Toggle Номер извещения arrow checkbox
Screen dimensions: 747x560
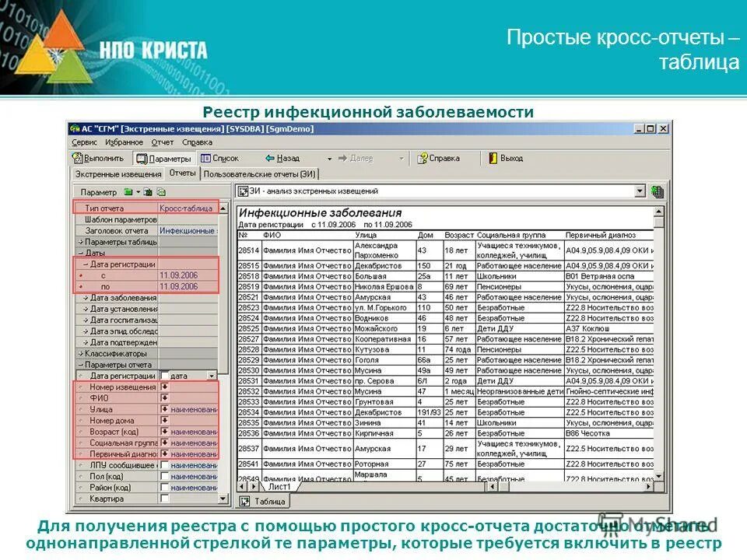coord(164,387)
